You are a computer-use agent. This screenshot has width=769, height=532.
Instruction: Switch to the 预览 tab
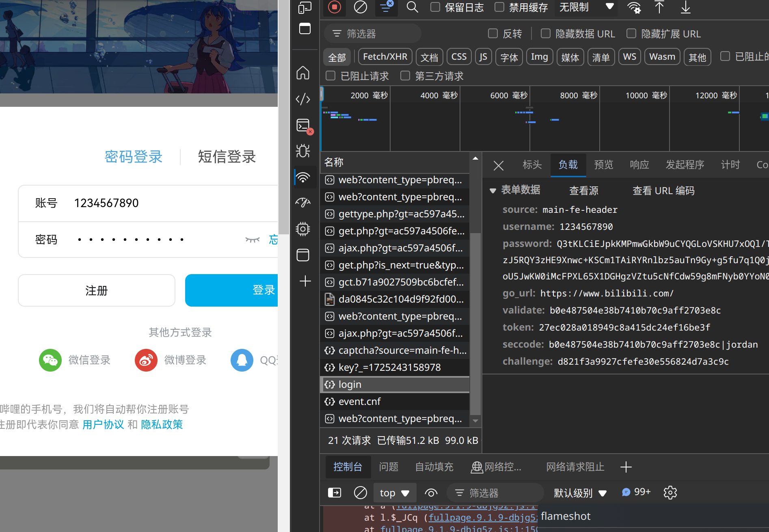pyautogui.click(x=604, y=165)
